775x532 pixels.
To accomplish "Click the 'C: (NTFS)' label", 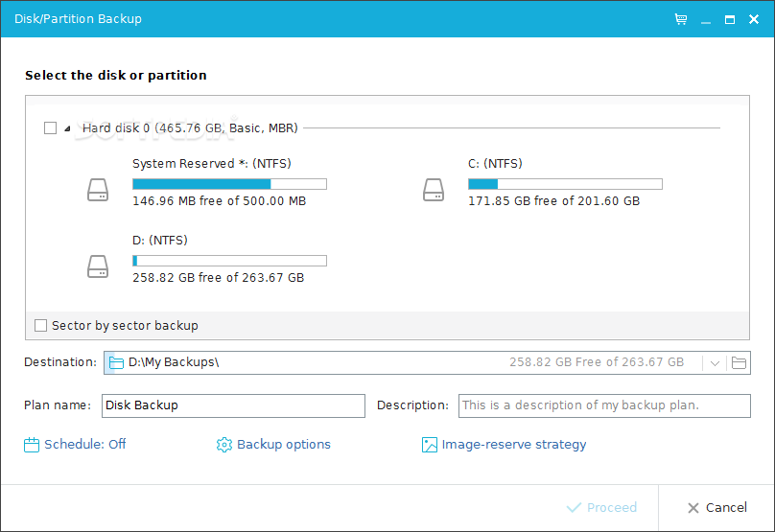I will click(495, 164).
